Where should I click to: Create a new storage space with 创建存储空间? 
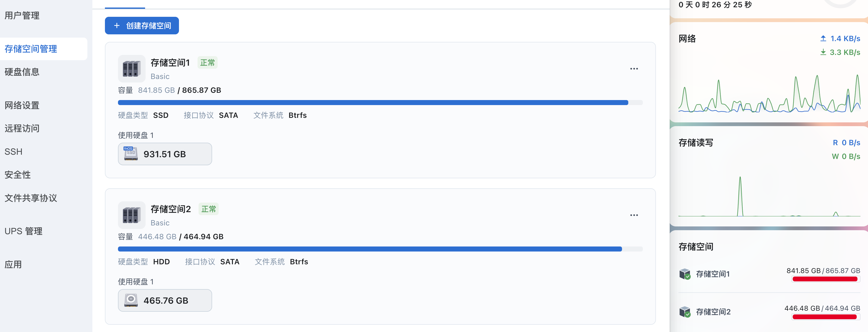[x=142, y=26]
